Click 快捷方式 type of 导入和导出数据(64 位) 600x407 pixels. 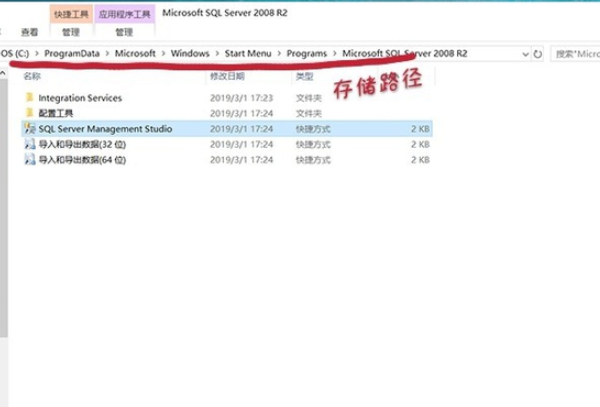[313, 160]
